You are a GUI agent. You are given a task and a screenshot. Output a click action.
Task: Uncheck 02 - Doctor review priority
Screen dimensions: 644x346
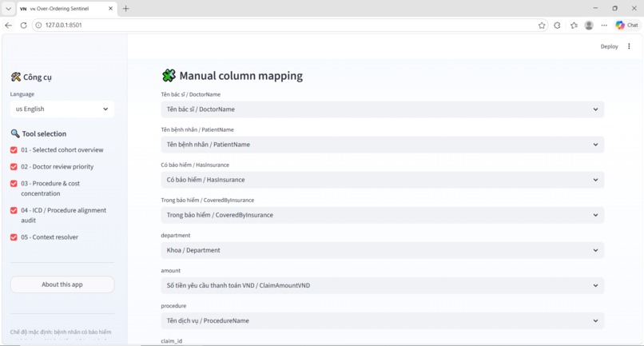point(14,166)
